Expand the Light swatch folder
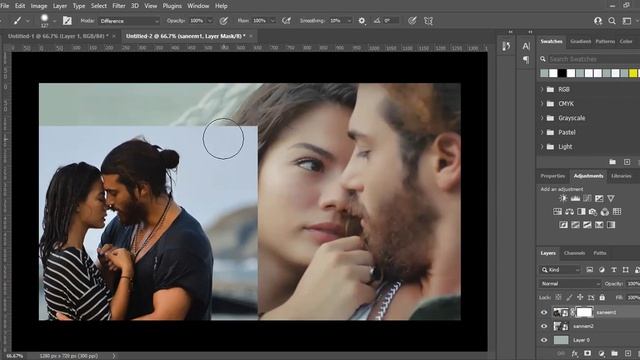This screenshot has width=640, height=360. tap(542, 147)
